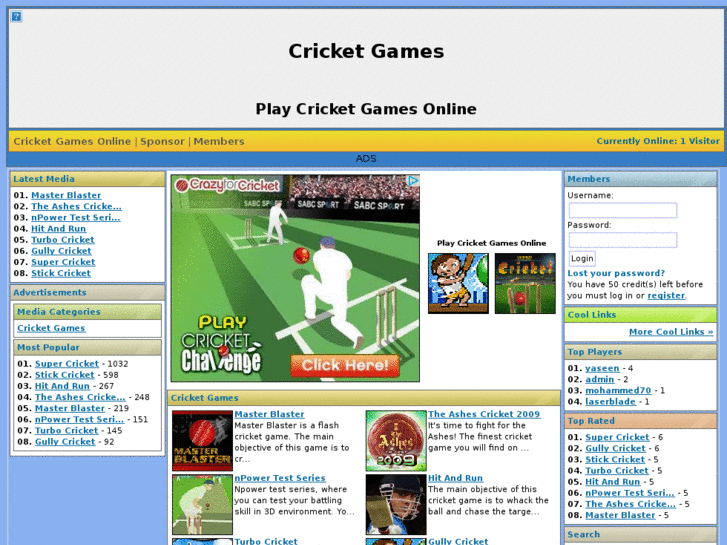Open The Ashes Cricke... in Latest Media
Image resolution: width=727 pixels, height=545 pixels.
(77, 206)
